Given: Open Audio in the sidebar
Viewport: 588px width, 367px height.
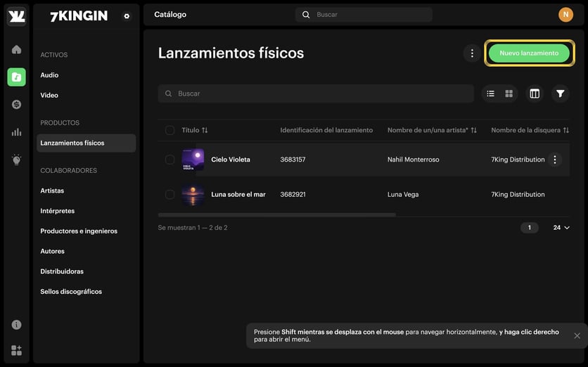Looking at the screenshot, I should pyautogui.click(x=49, y=75).
